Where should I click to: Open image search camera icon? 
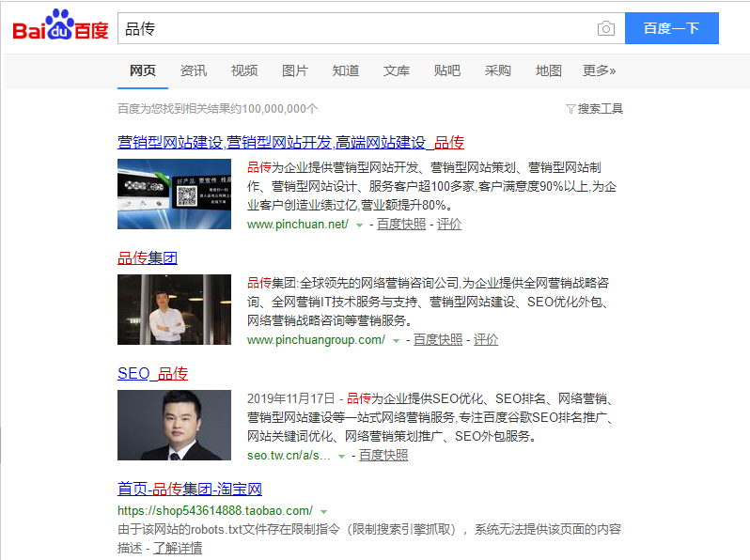point(606,29)
